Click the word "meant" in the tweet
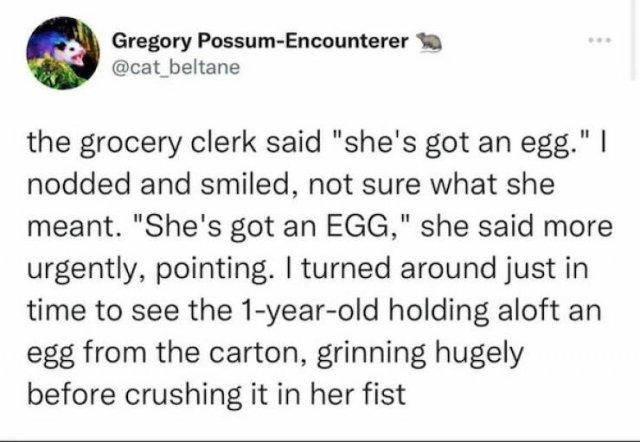 (72, 228)
